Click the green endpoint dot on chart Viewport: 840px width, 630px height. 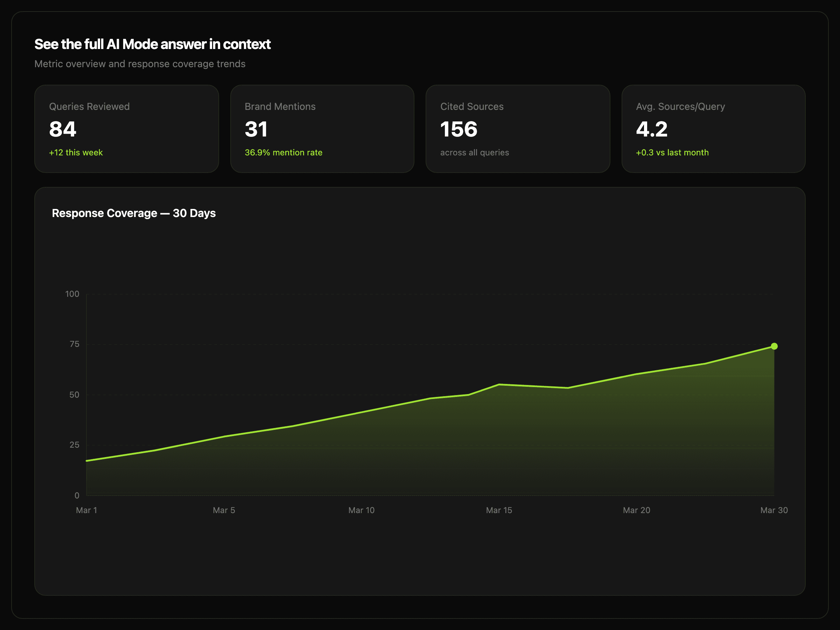tap(774, 346)
